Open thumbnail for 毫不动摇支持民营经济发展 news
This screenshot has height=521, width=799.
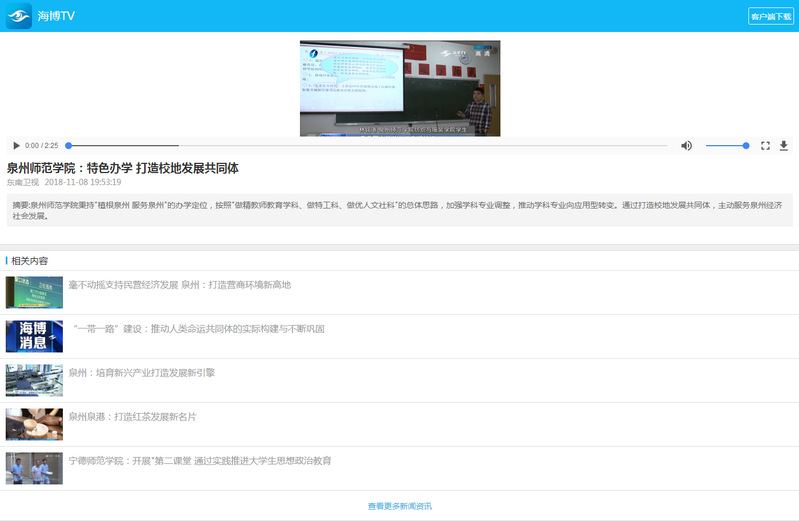pyautogui.click(x=34, y=292)
